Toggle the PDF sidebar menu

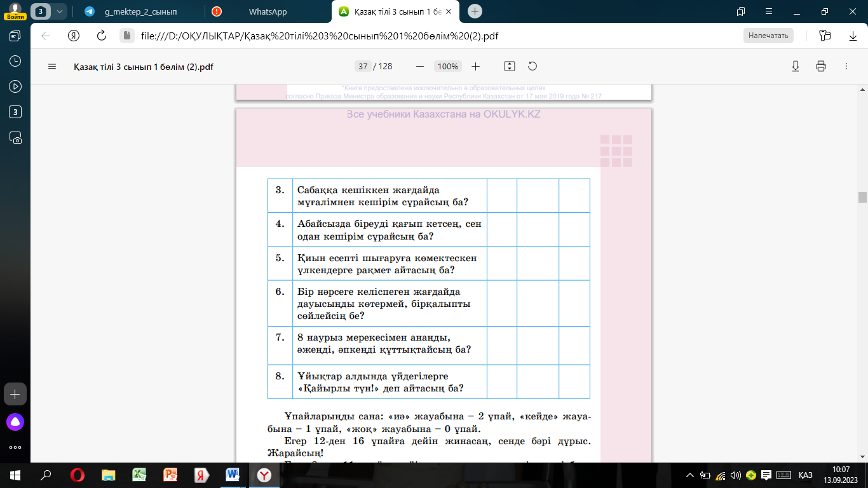(52, 66)
